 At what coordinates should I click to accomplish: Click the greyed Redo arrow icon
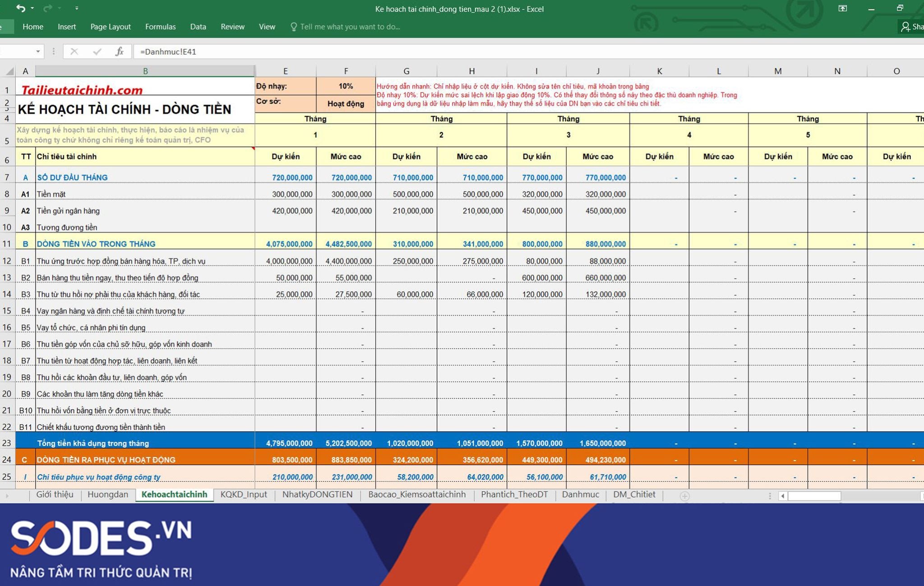47,8
